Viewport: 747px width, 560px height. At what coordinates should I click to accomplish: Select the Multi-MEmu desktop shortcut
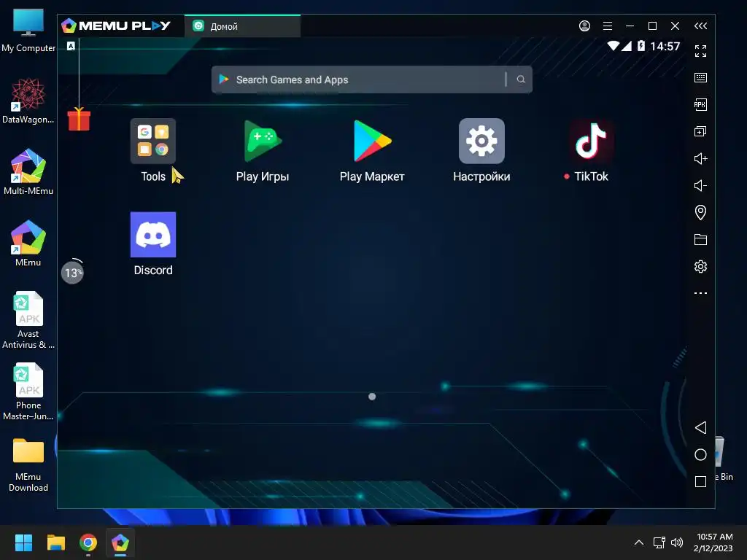point(28,172)
